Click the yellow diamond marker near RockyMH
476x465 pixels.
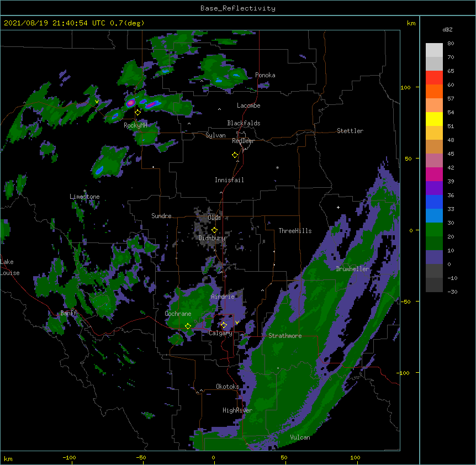click(x=138, y=113)
